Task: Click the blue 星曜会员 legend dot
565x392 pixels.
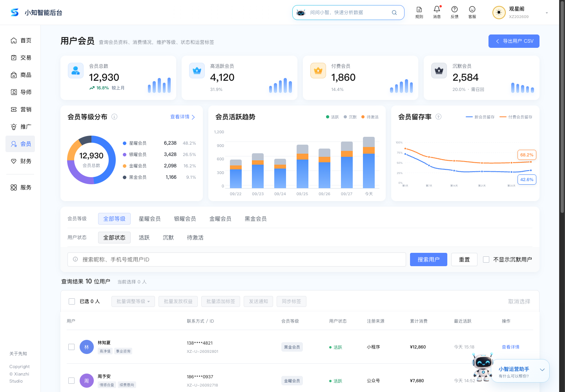Action: point(124,143)
